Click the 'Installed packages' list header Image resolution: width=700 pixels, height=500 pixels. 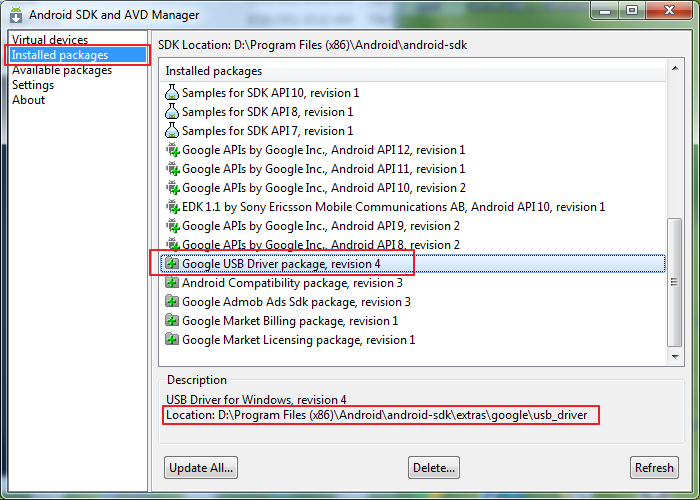(413, 71)
